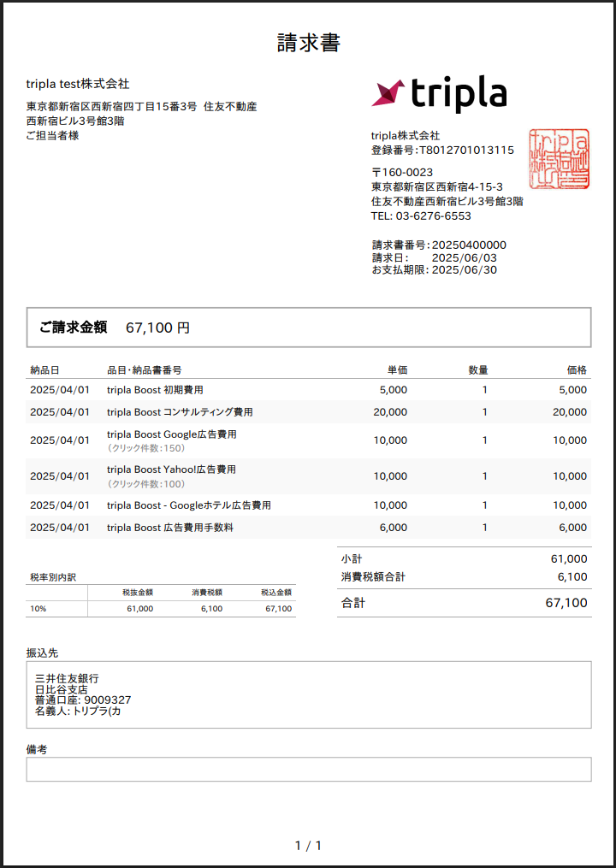Viewport: 616px width, 868px height.
Task: Click the 5,000 price in 初期費用 row
Action: [x=572, y=390]
